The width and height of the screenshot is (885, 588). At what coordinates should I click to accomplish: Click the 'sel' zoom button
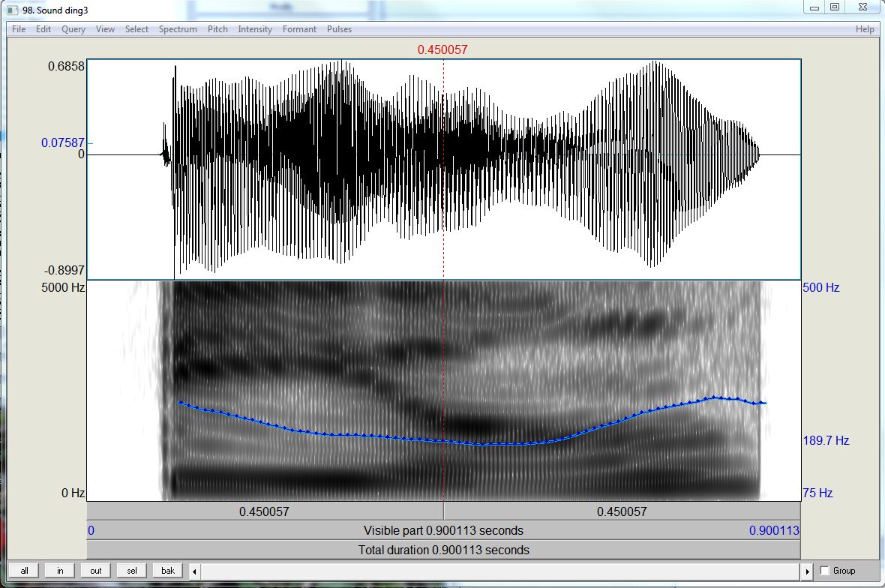[x=132, y=571]
